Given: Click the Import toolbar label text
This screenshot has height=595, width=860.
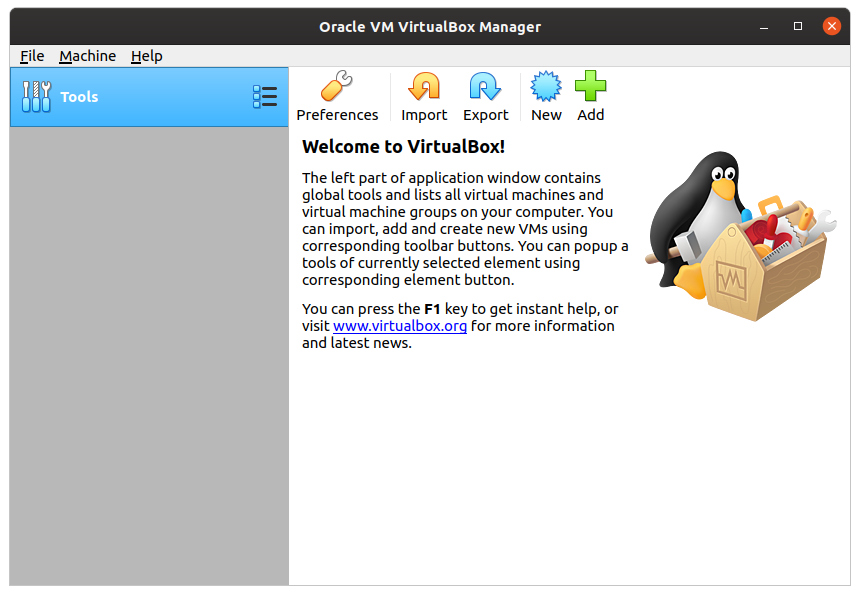Looking at the screenshot, I should (x=424, y=114).
